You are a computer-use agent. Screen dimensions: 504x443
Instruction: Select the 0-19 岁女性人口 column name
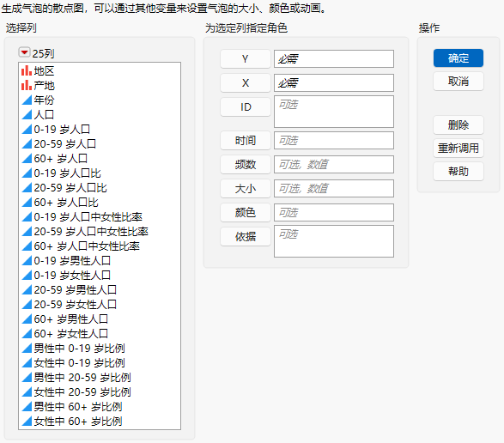(72, 276)
